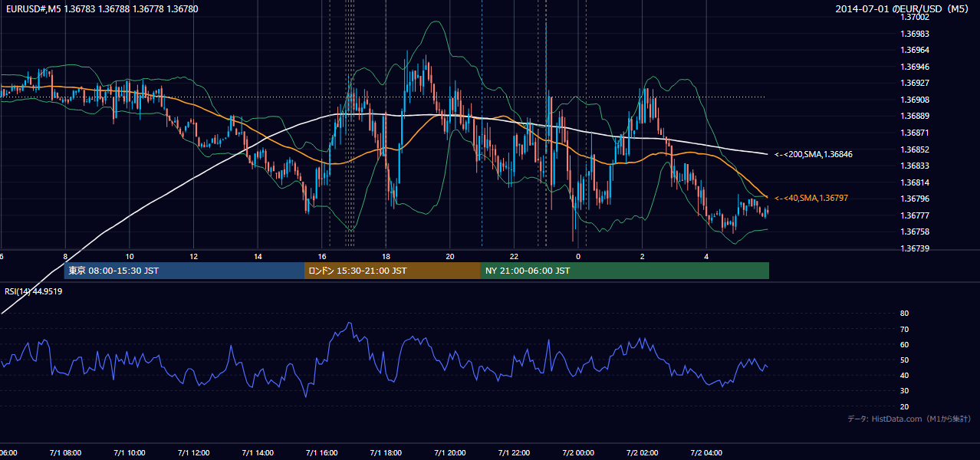Click RSI scale value 20 at right edge
This screenshot has height=460, width=980.
tap(904, 406)
